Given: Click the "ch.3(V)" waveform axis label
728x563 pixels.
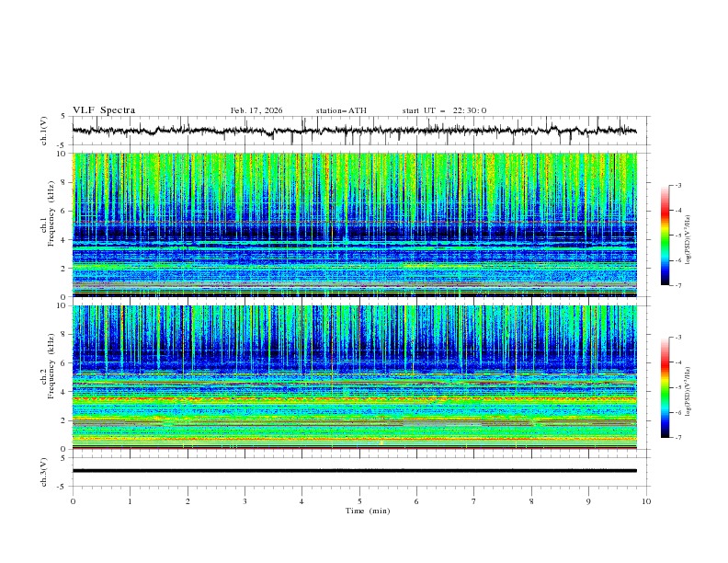Looking at the screenshot, I should click(44, 472).
